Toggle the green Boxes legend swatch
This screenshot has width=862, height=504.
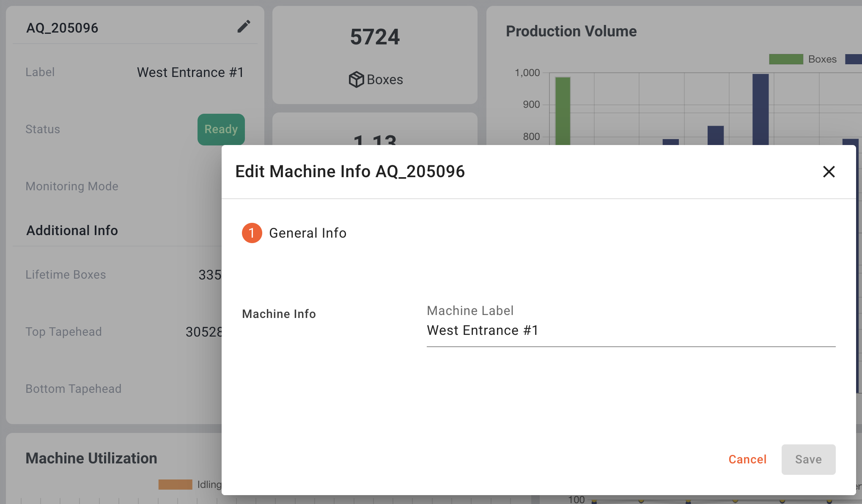(x=785, y=59)
